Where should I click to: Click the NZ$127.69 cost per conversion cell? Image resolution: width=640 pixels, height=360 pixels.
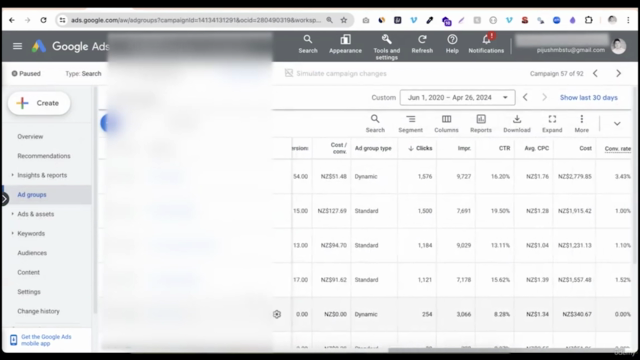pyautogui.click(x=332, y=211)
